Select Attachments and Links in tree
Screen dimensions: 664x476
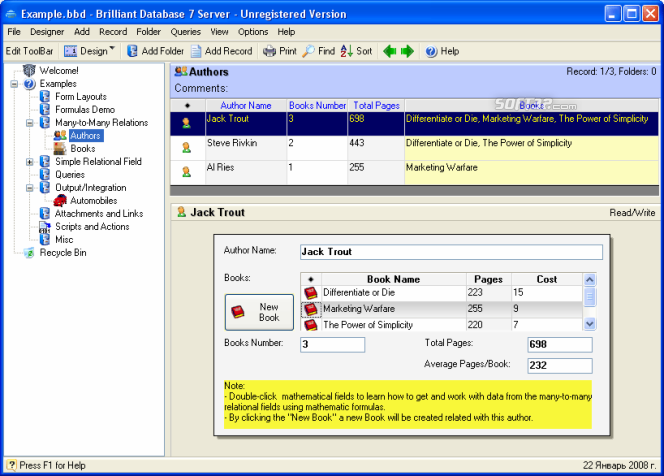(99, 213)
